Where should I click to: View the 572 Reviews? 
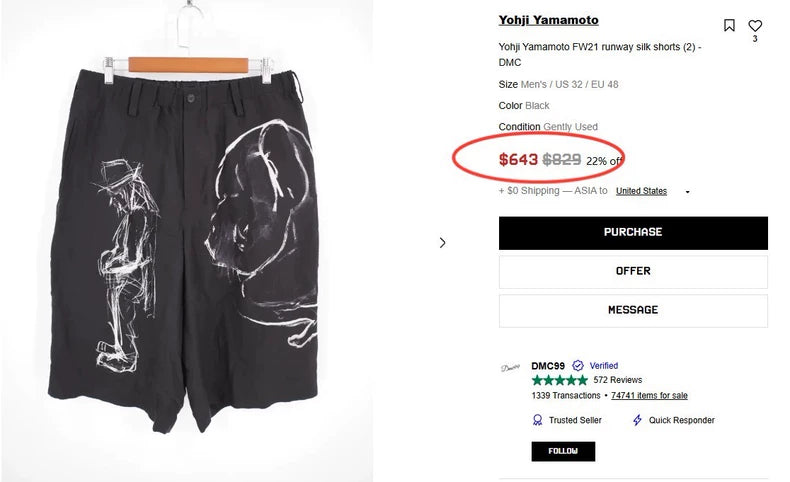pyautogui.click(x=617, y=380)
